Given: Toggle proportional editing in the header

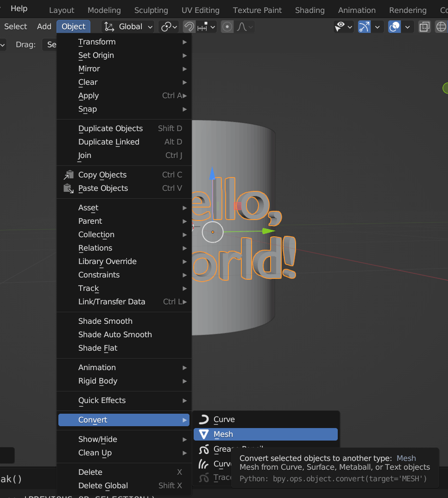Looking at the screenshot, I should (x=227, y=27).
